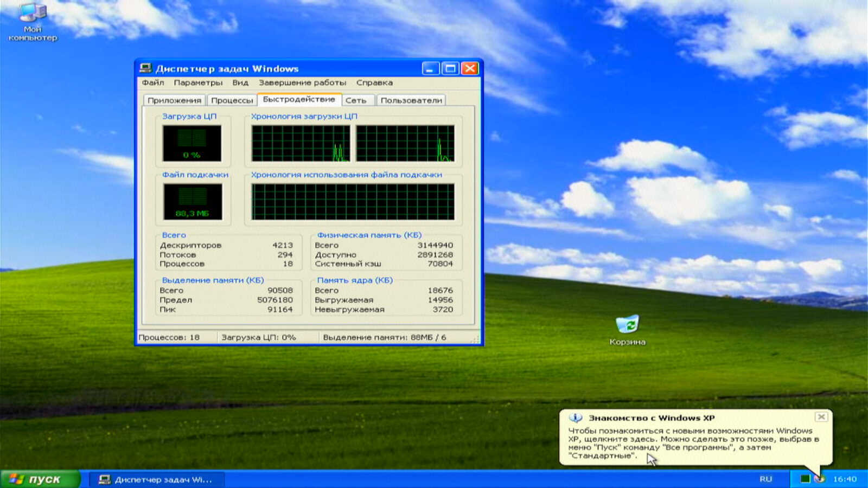Open the Справка menu
This screenshot has width=868, height=488.
pyautogui.click(x=374, y=83)
